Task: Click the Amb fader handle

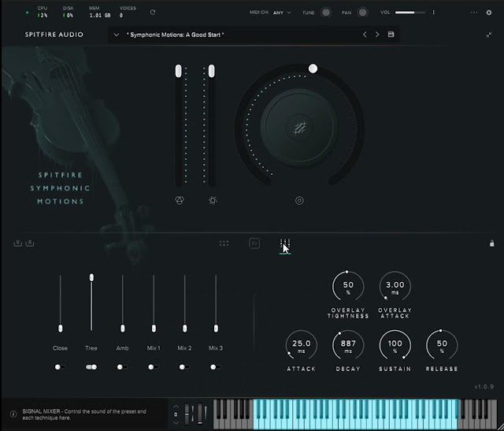Action: [123, 329]
